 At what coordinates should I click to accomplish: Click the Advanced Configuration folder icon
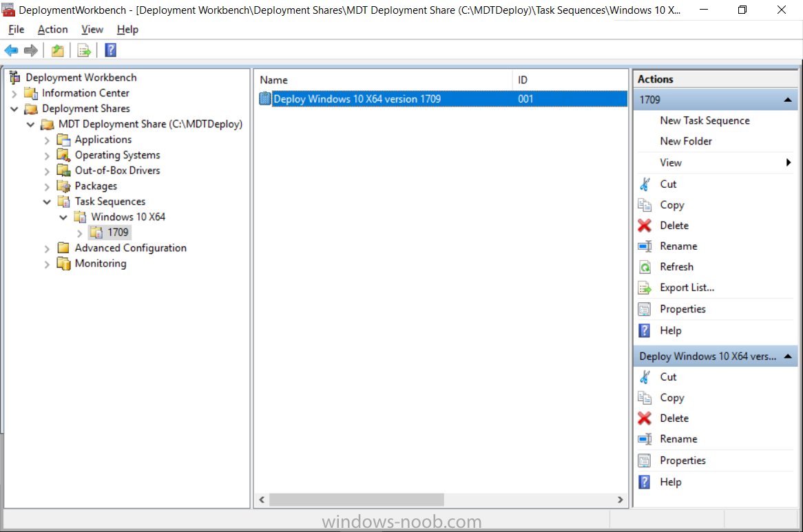pyautogui.click(x=63, y=248)
